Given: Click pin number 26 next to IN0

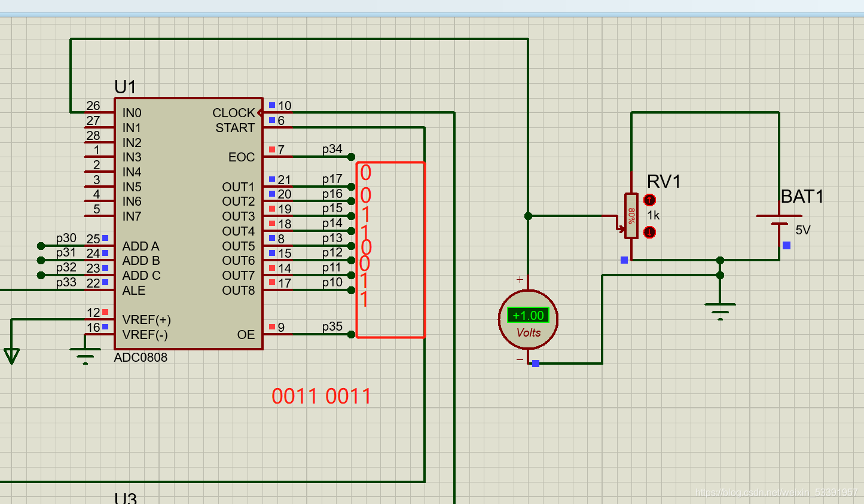Looking at the screenshot, I should 93,105.
